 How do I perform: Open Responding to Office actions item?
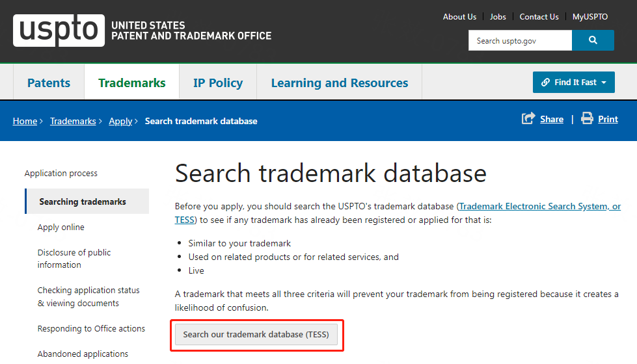pyautogui.click(x=91, y=328)
